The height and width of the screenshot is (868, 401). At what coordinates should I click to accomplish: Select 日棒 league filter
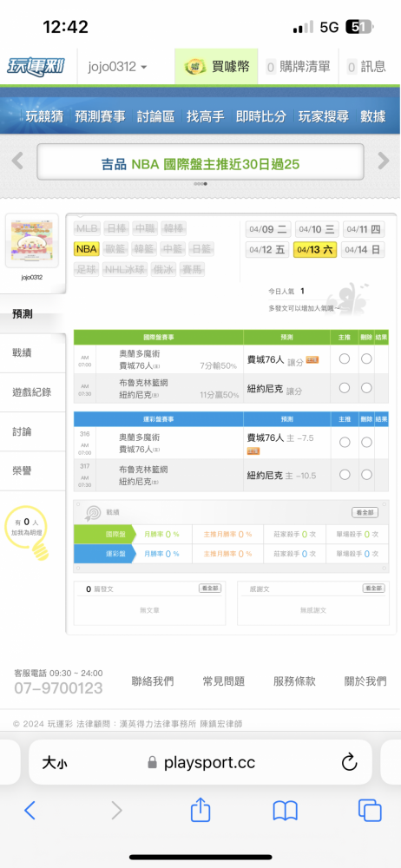[116, 228]
